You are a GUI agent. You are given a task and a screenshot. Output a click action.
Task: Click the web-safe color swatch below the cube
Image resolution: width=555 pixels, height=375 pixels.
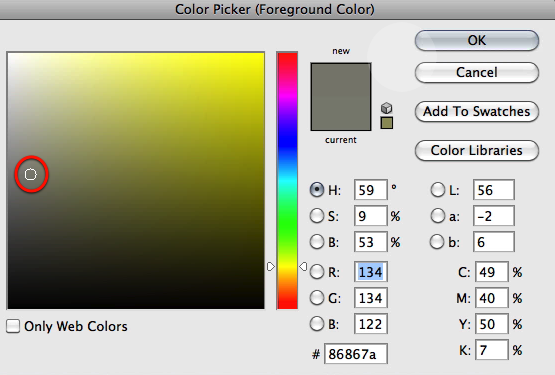click(x=387, y=123)
